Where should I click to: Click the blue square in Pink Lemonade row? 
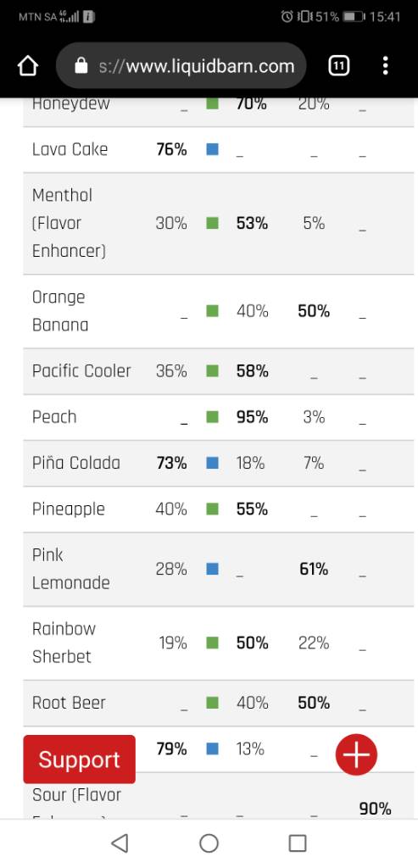coord(213,569)
